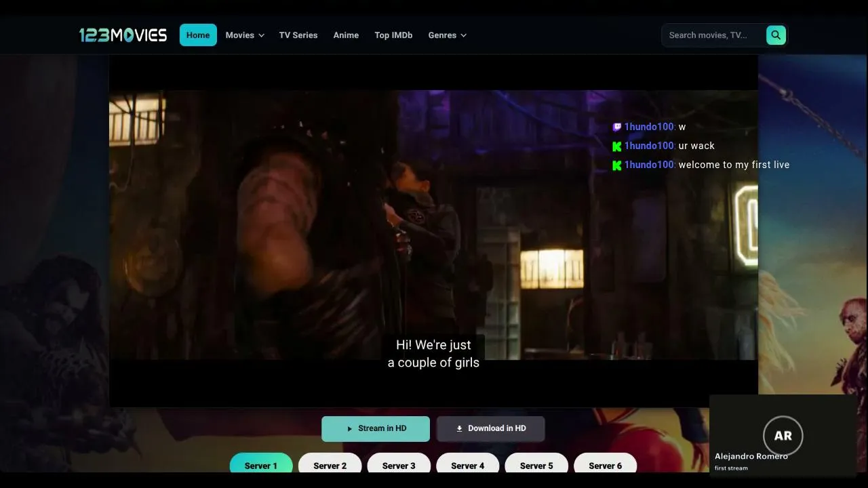The width and height of the screenshot is (868, 488).
Task: Click the download arrow icon on Download in HD
Action: click(459, 428)
